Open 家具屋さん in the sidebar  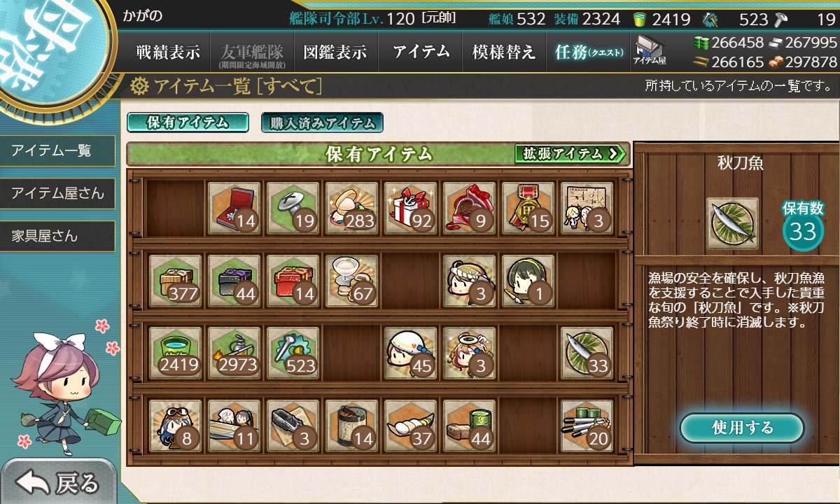click(57, 236)
